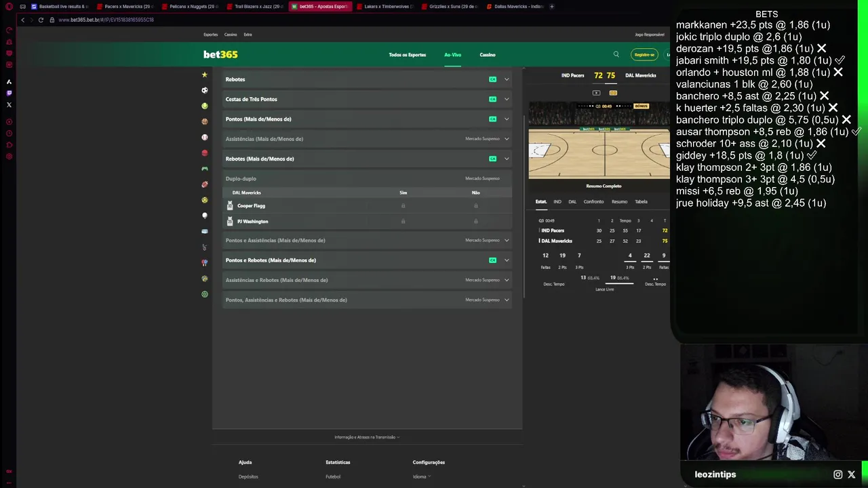
Task: Switch to live video stream icon
Action: tap(596, 93)
